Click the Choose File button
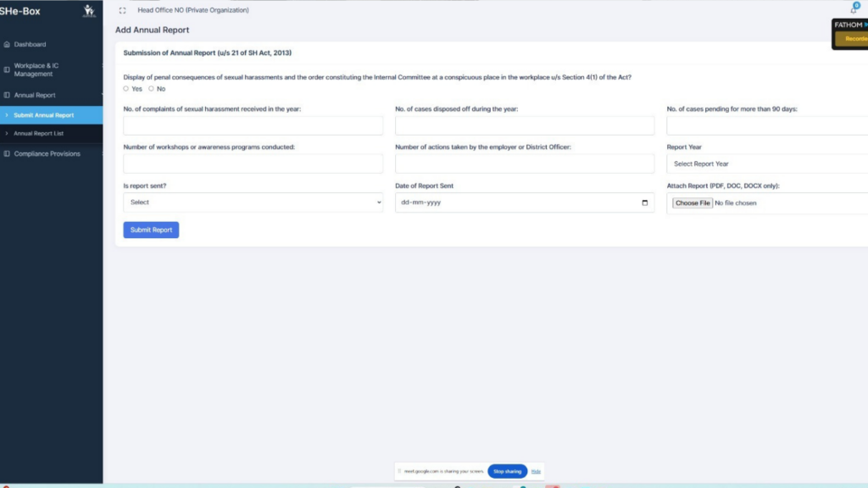 click(x=693, y=203)
